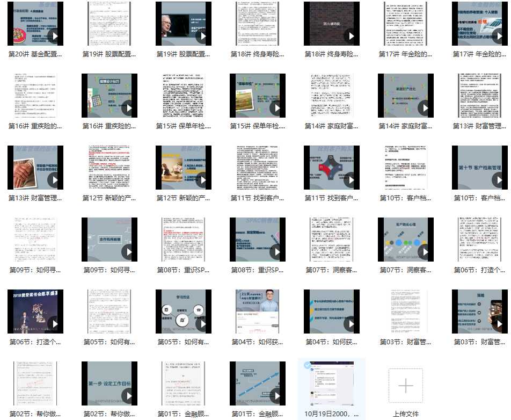Uncheck the 10月19日2000 file checkbox
This screenshot has height=420, width=511.
point(308,365)
